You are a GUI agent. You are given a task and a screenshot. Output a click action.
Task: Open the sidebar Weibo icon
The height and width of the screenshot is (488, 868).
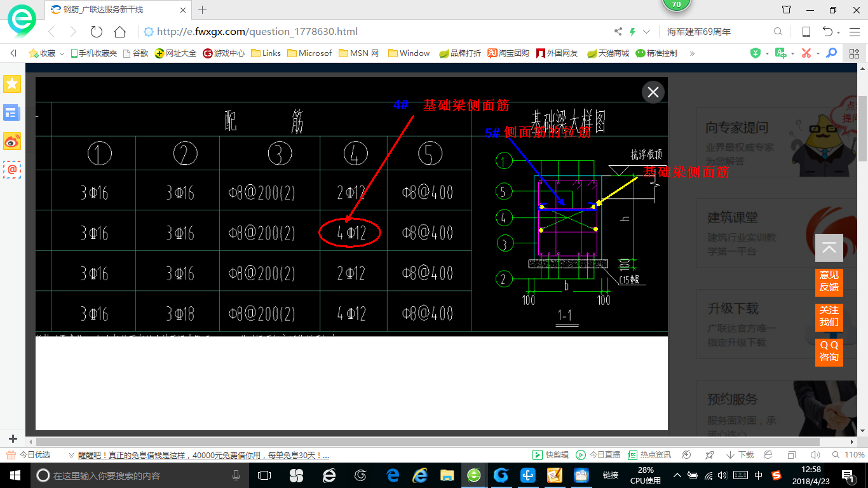[12, 141]
